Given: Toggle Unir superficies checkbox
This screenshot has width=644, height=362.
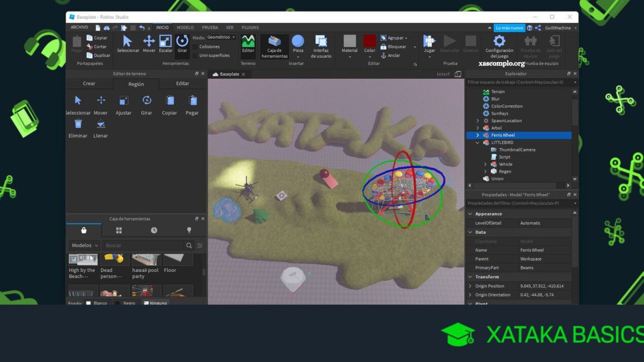Looking at the screenshot, I should pyautogui.click(x=195, y=56).
